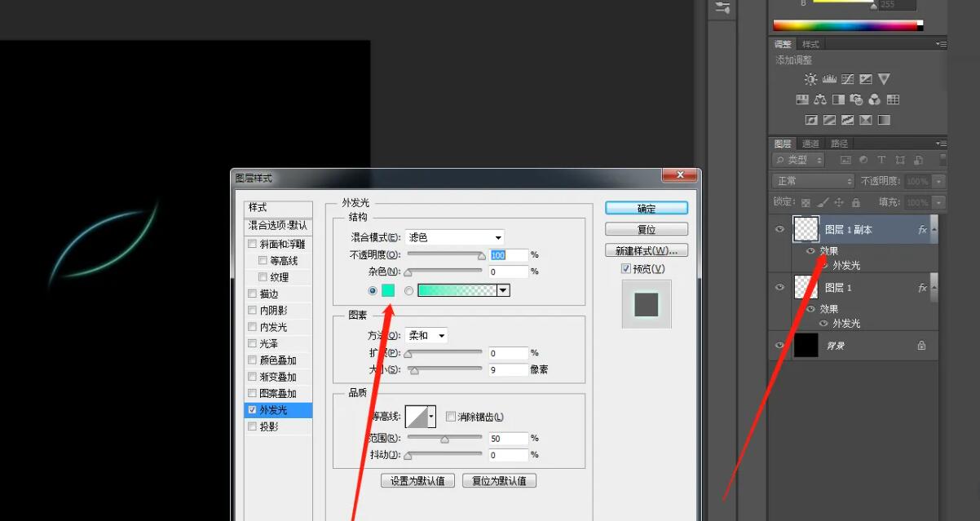Select the Hue/Saturation adjustment icon
980x521 pixels.
[802, 99]
